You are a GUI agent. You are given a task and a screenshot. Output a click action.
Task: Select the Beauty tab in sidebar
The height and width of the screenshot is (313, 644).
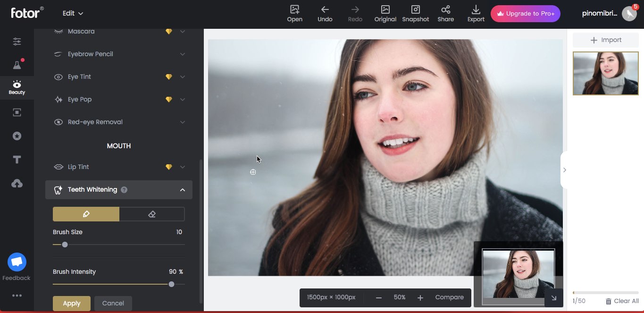(17, 87)
